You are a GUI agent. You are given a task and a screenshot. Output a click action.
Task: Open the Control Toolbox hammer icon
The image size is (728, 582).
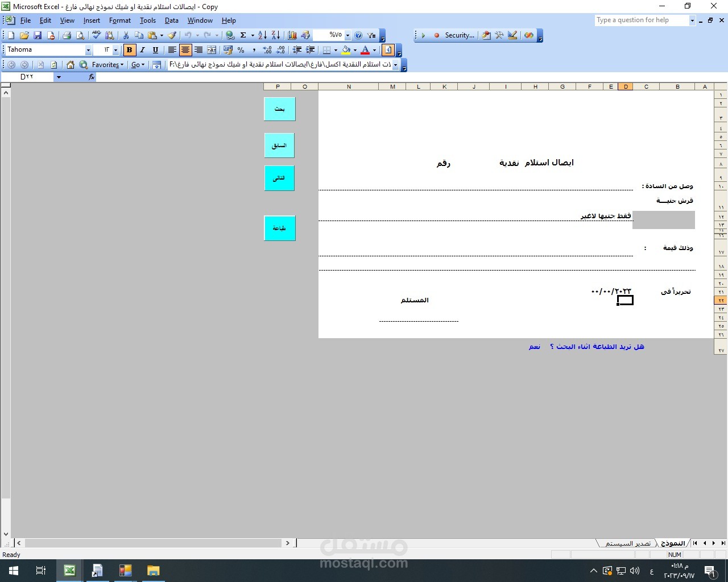pyautogui.click(x=499, y=35)
